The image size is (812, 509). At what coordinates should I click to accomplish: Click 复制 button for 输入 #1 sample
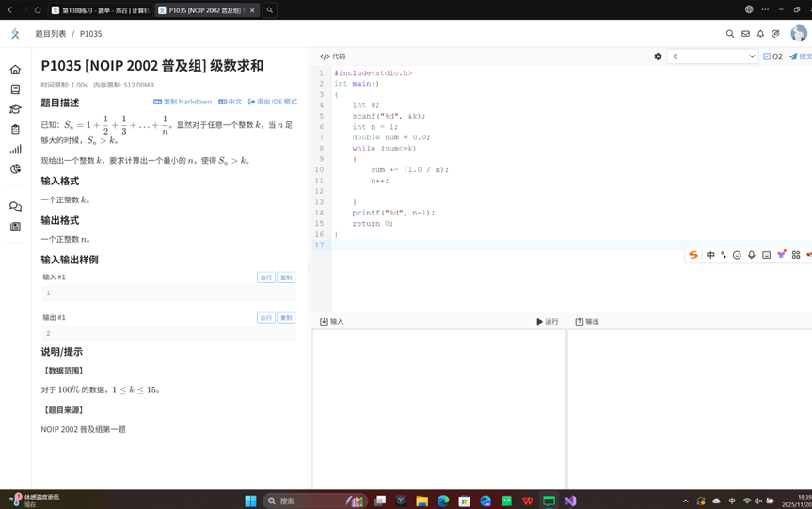[286, 278]
